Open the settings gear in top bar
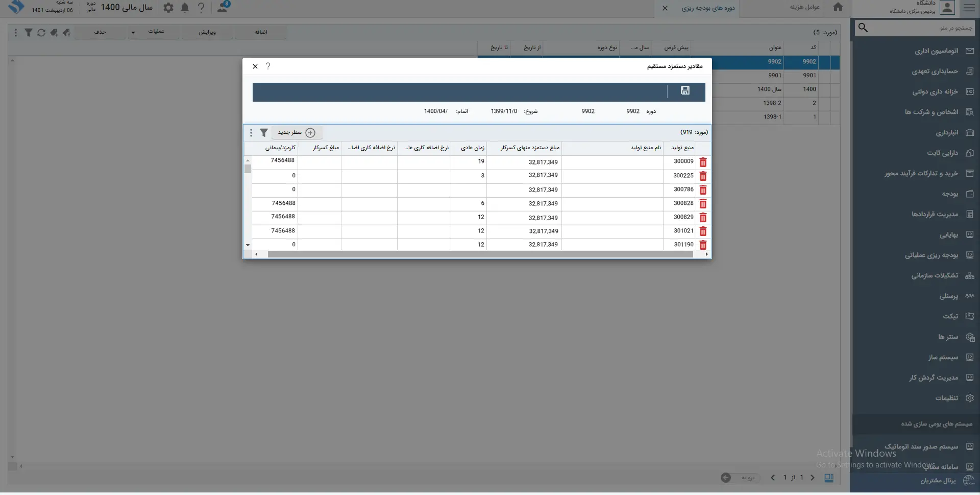Image resolution: width=980 pixels, height=495 pixels. (168, 8)
